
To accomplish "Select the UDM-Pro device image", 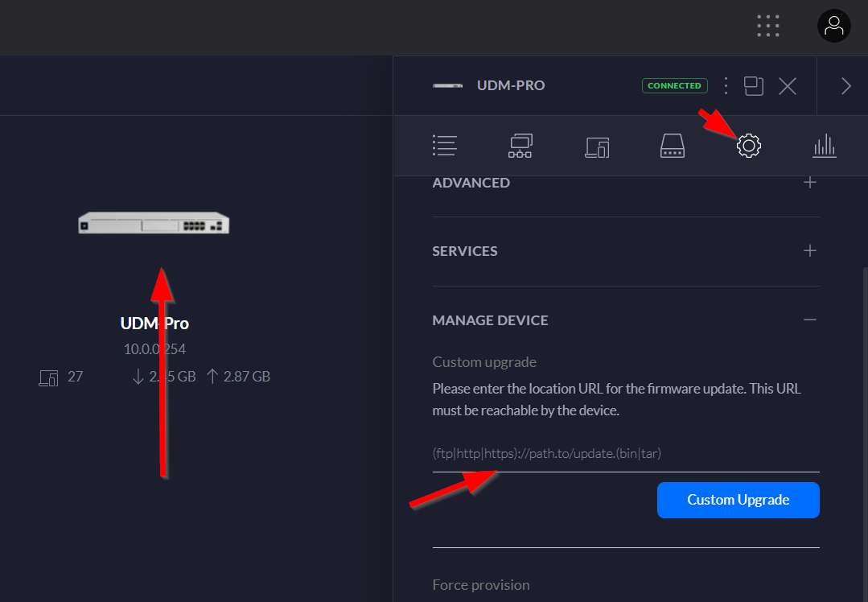I will point(154,223).
